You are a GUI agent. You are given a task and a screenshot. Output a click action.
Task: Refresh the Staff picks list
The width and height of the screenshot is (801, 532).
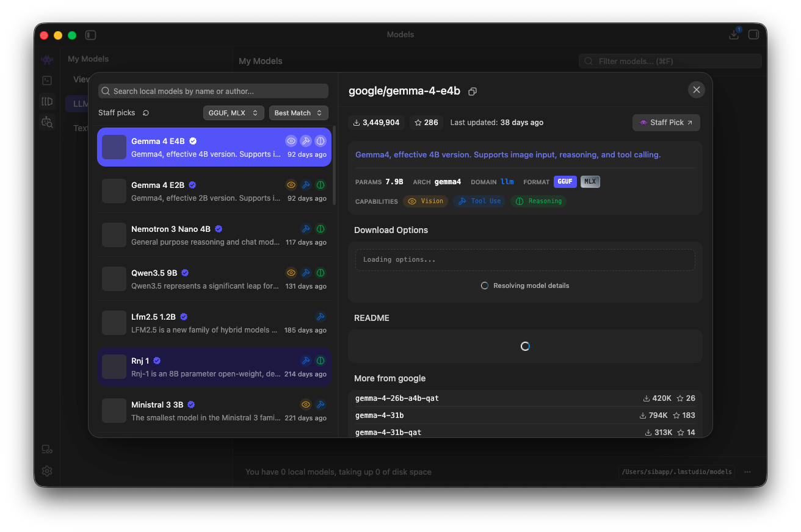146,113
